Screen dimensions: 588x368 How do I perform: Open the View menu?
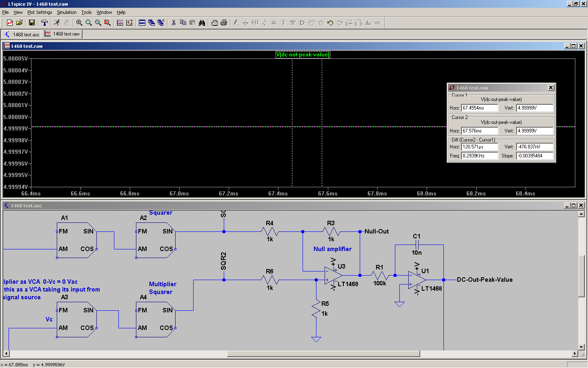click(x=18, y=12)
